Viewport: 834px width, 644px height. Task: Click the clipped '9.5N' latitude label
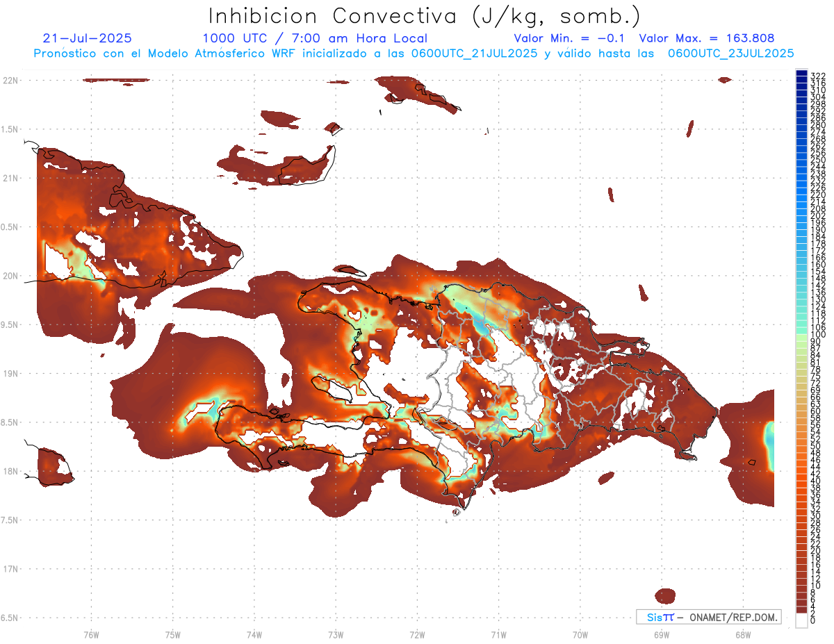click(x=10, y=324)
